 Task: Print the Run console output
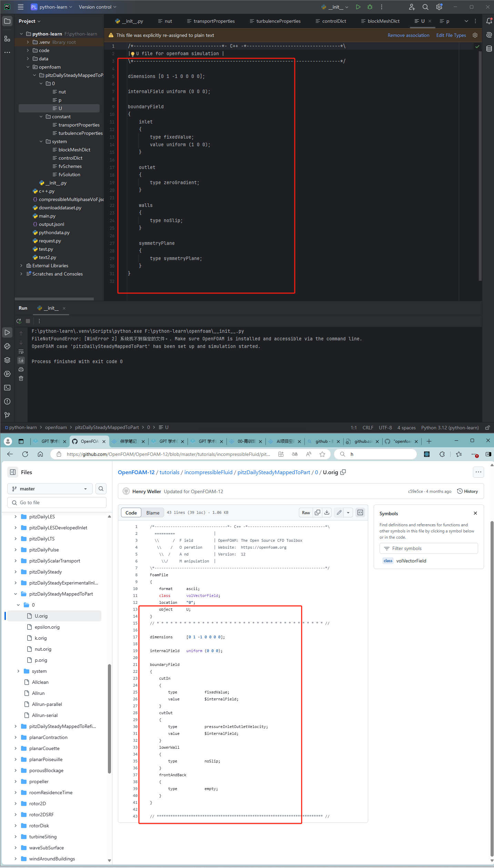point(21,369)
